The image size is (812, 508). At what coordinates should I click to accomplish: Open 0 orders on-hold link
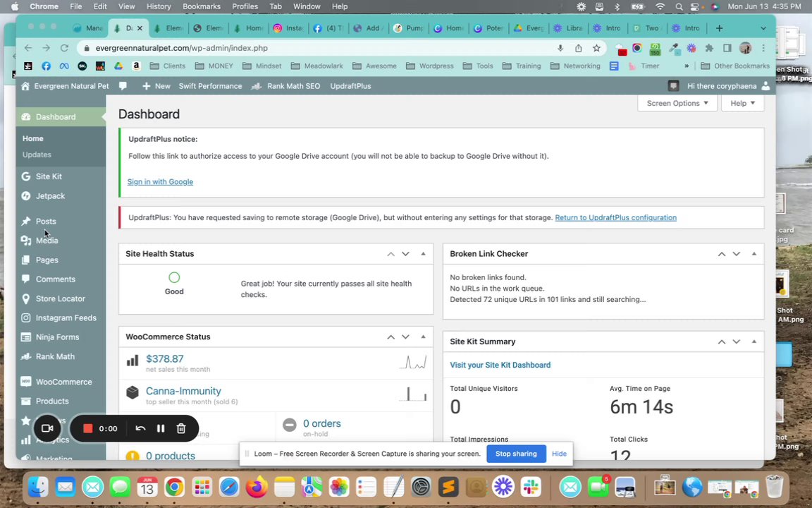click(x=321, y=423)
